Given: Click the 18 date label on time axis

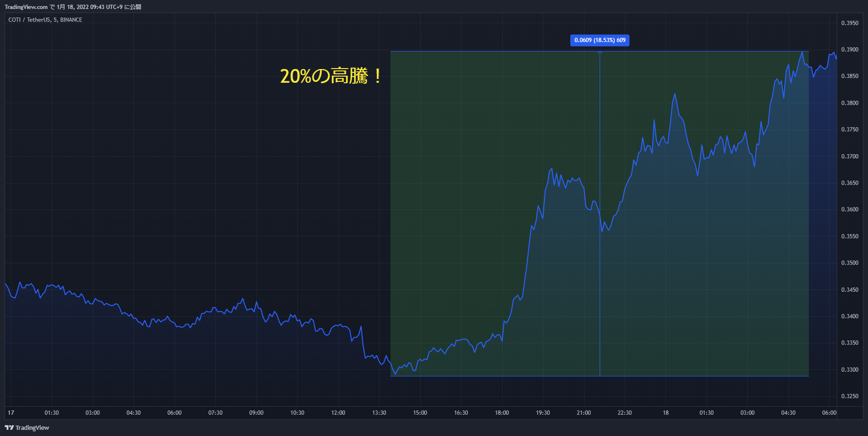Looking at the screenshot, I should [x=666, y=413].
